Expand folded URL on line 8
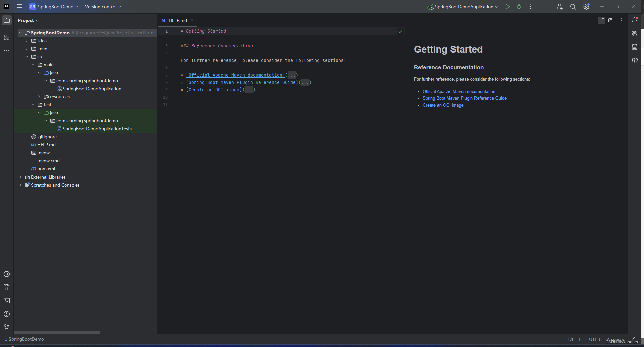The width and height of the screenshot is (644, 347). pyautogui.click(x=305, y=82)
